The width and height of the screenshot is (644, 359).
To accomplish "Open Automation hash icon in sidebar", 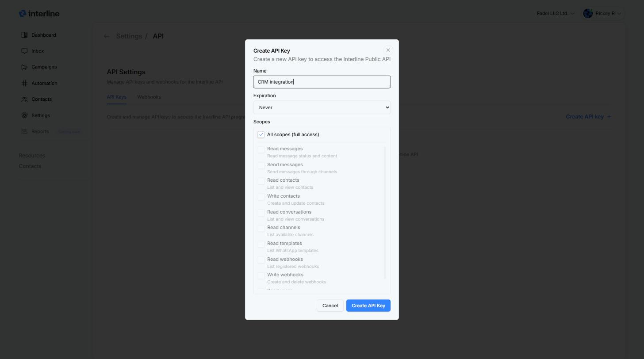I will tap(24, 83).
